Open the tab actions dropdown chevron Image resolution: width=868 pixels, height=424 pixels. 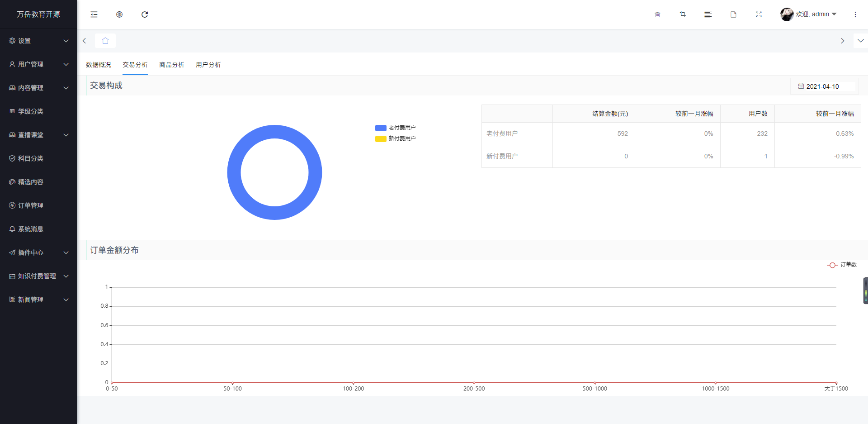[x=861, y=41]
